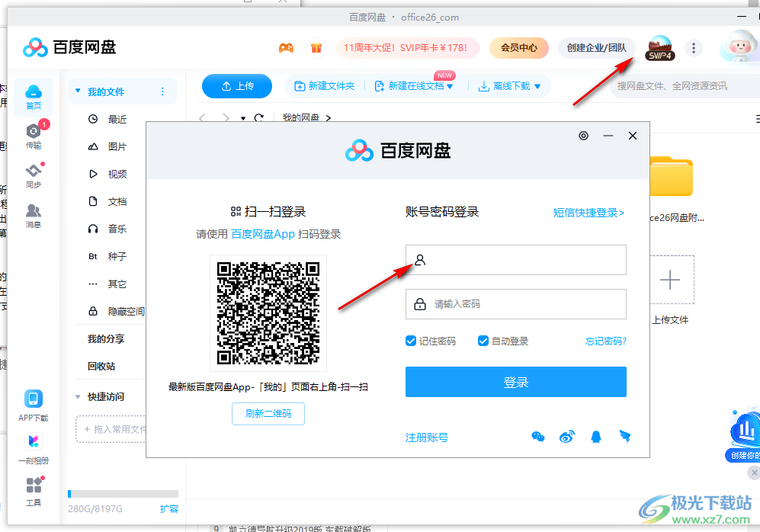This screenshot has width=760, height=532.
Task: Open the game controller icon in header
Action: (286, 48)
